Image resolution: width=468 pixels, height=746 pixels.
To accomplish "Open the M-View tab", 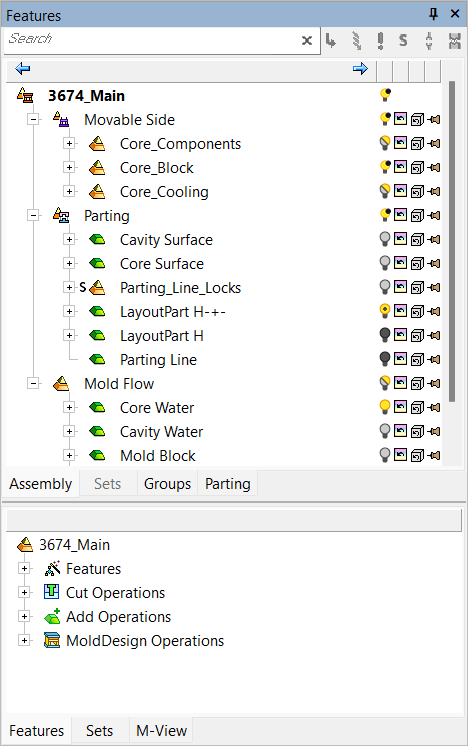I will coord(161,730).
